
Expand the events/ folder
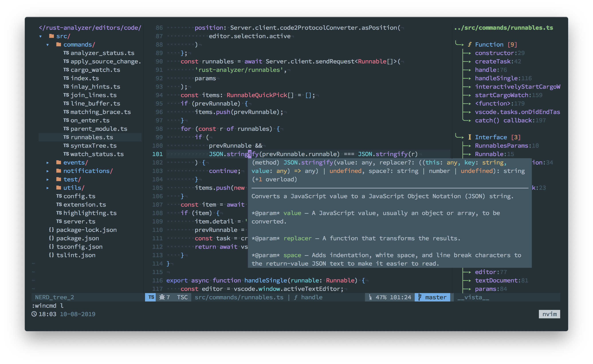tap(48, 163)
